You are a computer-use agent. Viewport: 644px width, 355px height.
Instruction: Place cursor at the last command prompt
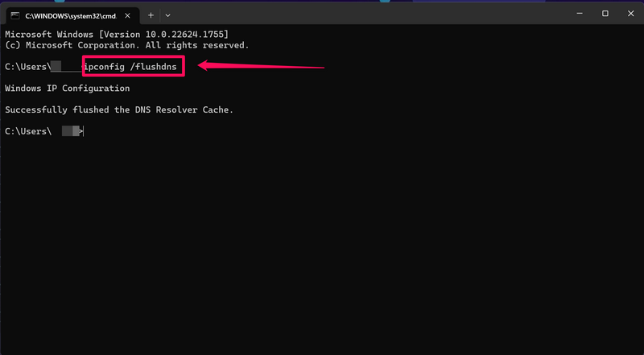point(84,130)
